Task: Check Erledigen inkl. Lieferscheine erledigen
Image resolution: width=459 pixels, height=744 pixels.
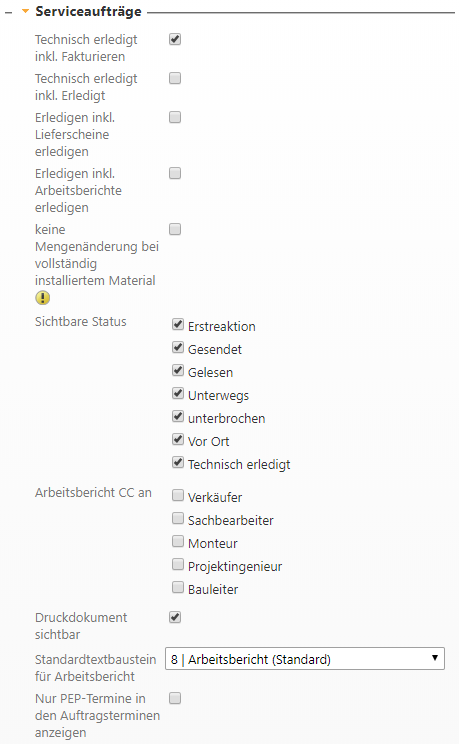Action: coord(175,117)
